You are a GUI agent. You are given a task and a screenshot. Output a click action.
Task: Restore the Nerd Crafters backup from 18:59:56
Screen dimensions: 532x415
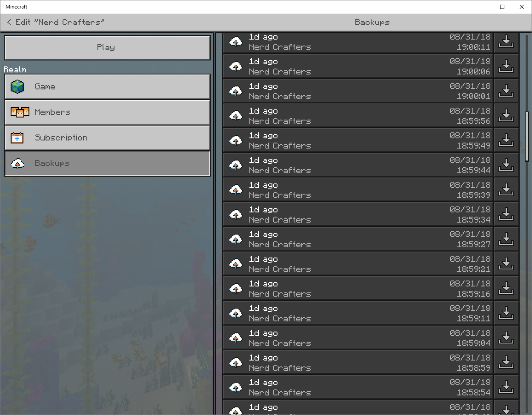358,115
